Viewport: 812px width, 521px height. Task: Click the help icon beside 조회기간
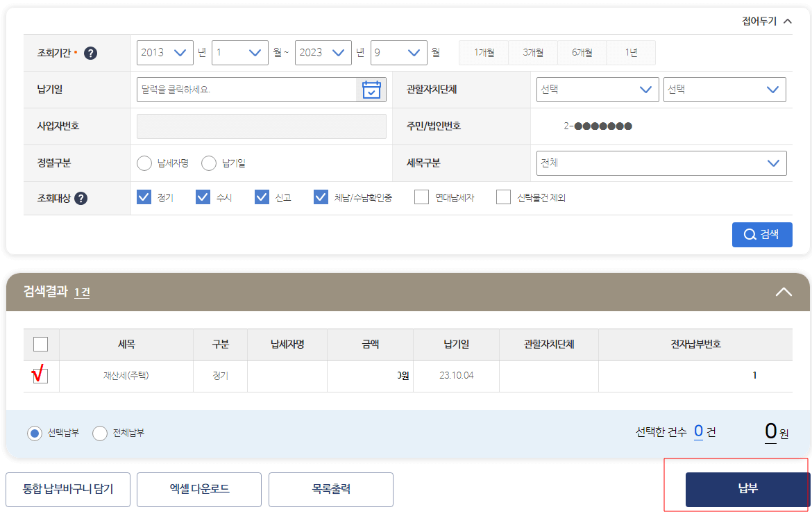pyautogui.click(x=90, y=52)
